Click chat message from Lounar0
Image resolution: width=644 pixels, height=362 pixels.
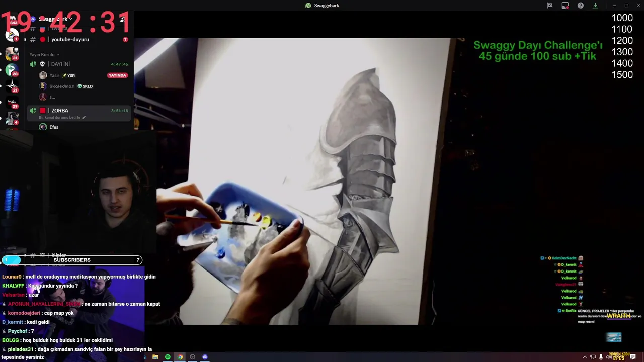point(78,277)
